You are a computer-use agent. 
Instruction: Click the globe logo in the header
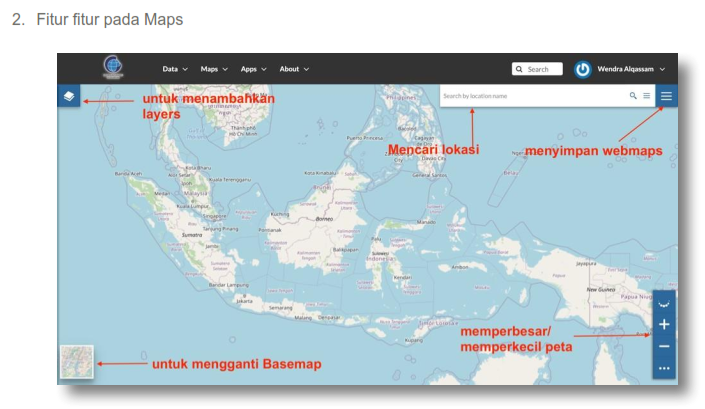112,67
